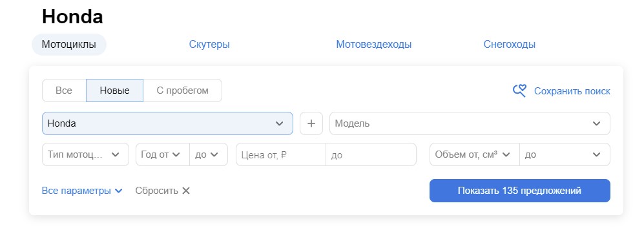Open the Объем от, см³ dropdown

tap(474, 154)
